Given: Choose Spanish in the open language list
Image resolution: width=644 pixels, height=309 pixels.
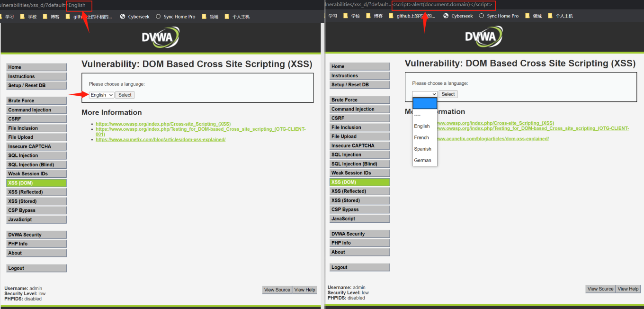Looking at the screenshot, I should pos(425,149).
